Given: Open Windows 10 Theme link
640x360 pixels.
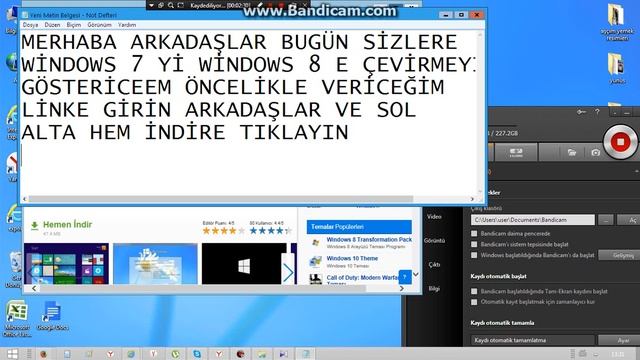Looking at the screenshot, I should 352,258.
